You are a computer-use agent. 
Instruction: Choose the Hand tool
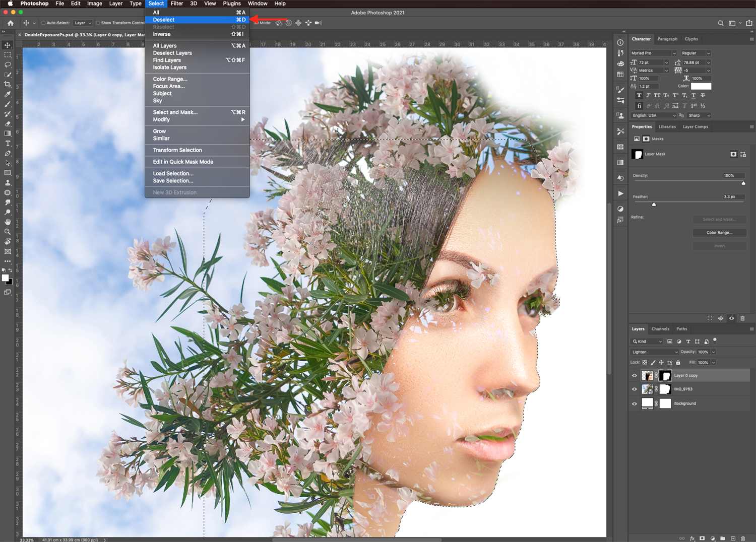[x=8, y=222]
